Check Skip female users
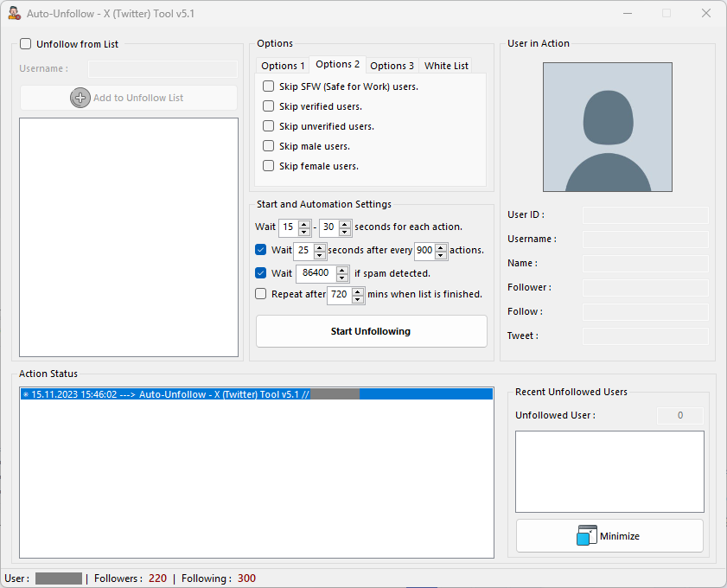Image resolution: width=727 pixels, height=588 pixels. click(x=269, y=166)
